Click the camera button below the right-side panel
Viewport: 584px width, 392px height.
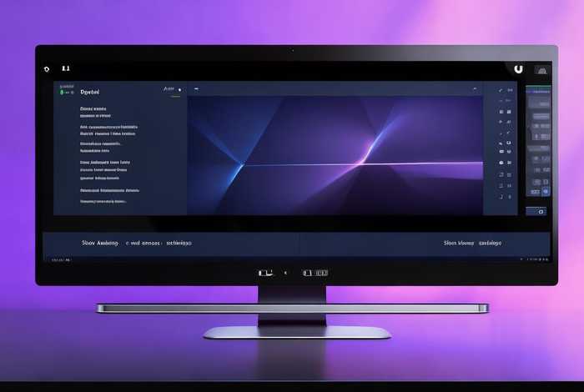point(536,212)
